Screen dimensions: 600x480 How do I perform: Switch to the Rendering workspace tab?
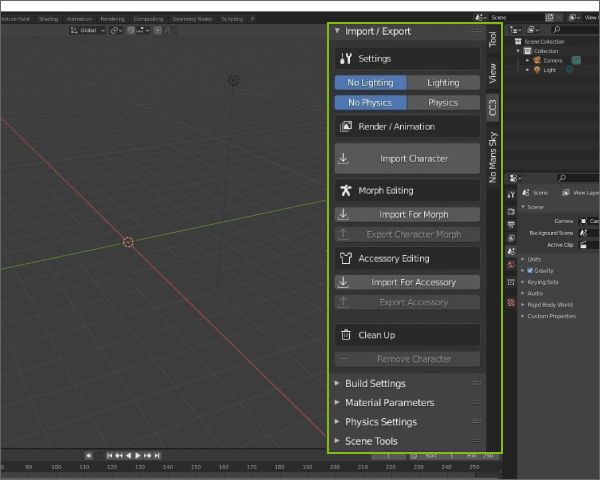click(112, 19)
